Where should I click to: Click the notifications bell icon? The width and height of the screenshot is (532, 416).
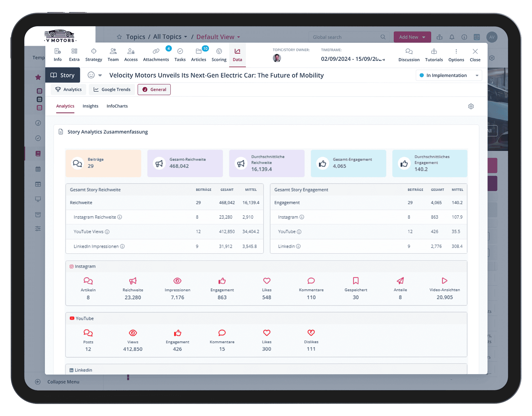click(x=452, y=37)
